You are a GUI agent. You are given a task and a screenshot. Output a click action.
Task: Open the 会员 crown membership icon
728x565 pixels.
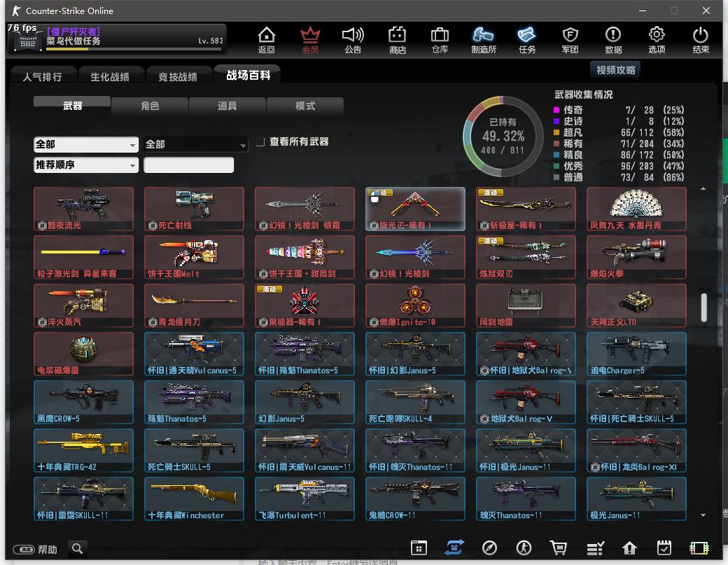pyautogui.click(x=310, y=40)
